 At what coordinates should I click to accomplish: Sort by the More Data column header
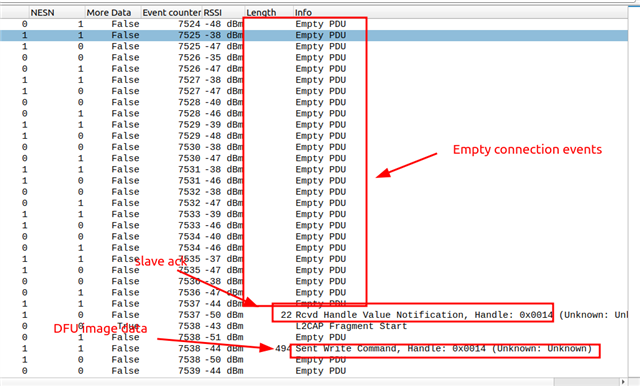(x=113, y=12)
